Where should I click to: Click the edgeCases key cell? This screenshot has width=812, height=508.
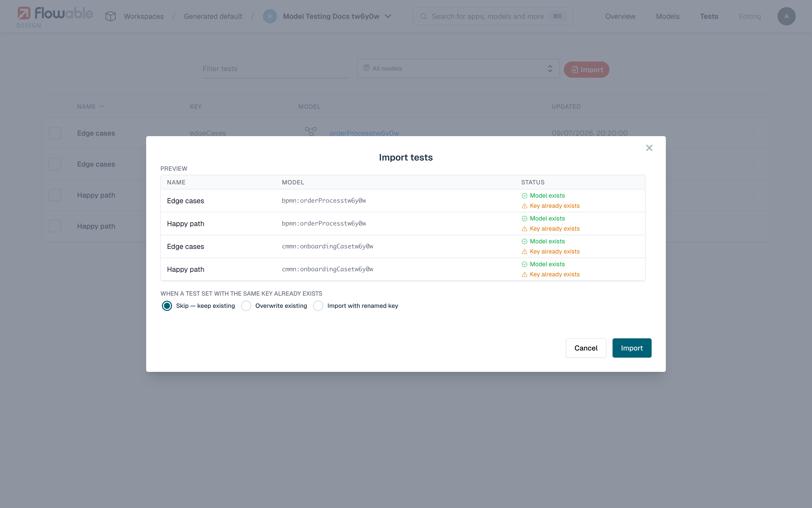coord(208,133)
